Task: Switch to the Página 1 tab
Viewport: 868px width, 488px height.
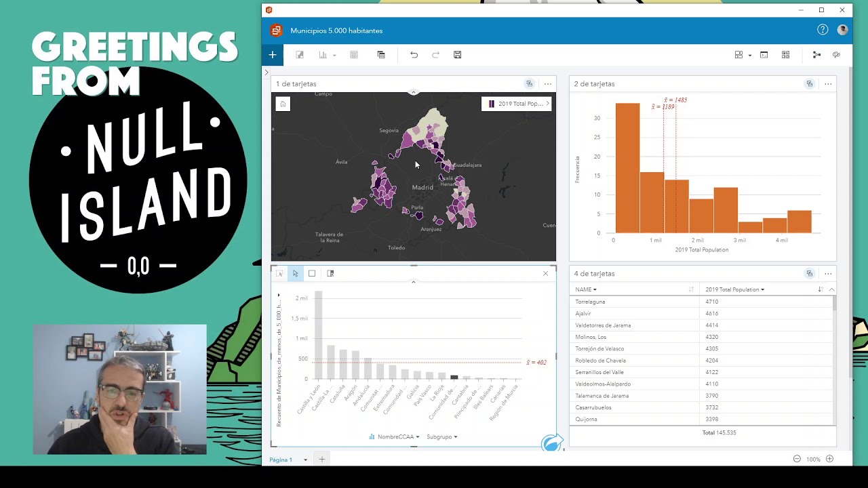Action: [x=281, y=460]
